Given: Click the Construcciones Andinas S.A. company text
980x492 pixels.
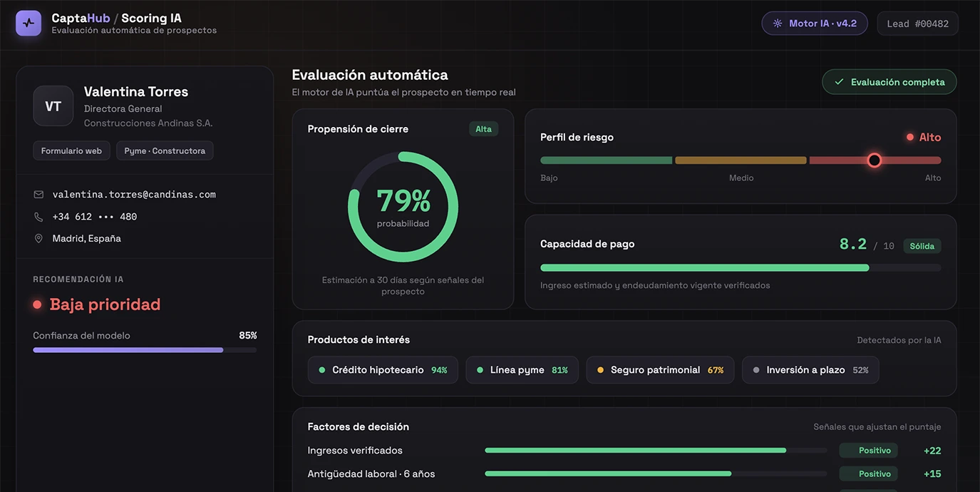Looking at the screenshot, I should click(x=148, y=123).
